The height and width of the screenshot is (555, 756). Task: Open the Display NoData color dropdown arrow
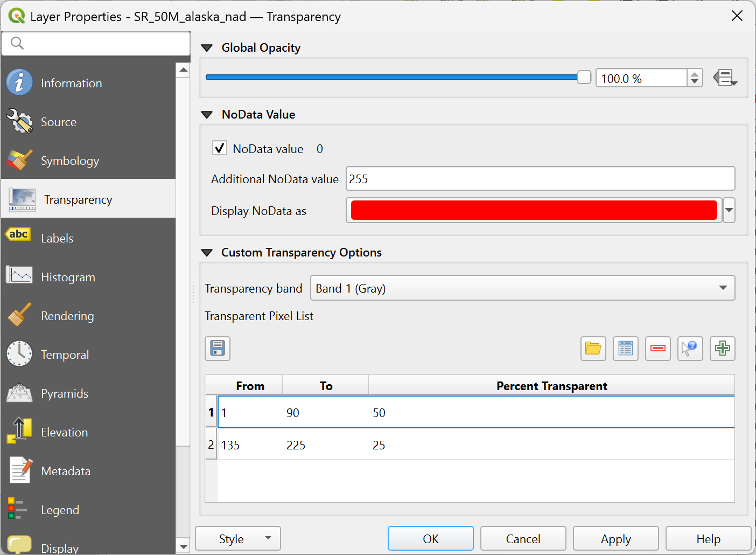(729, 210)
